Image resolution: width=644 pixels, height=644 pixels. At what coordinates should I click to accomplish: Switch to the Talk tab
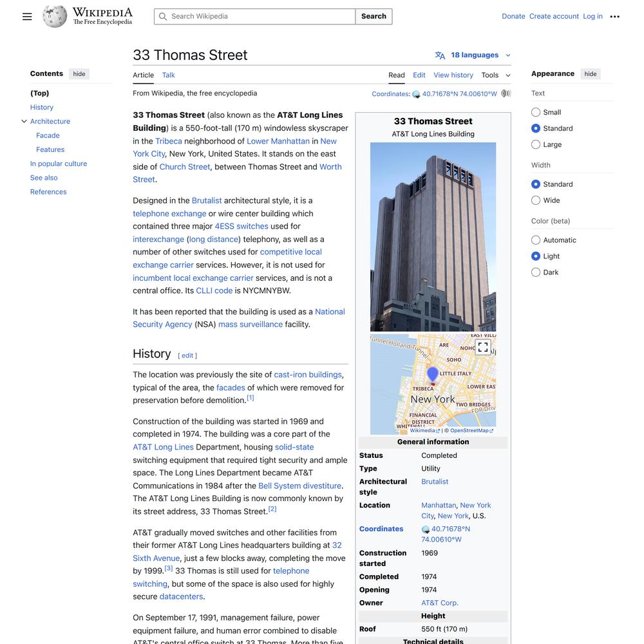[x=168, y=75]
